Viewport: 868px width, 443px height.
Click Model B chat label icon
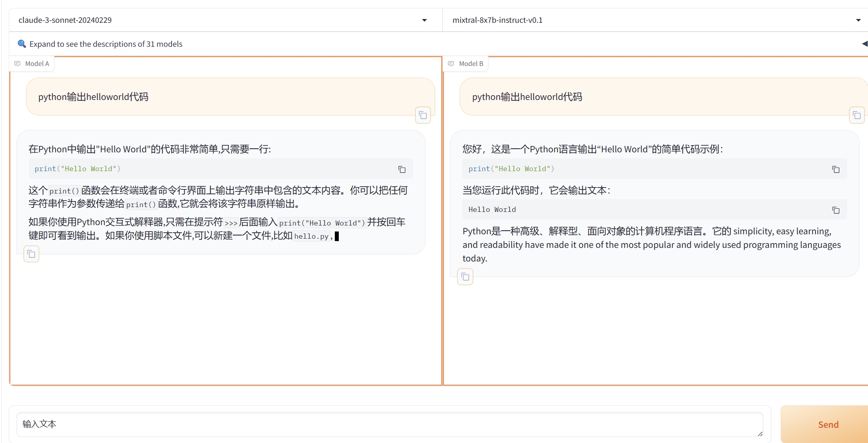[451, 64]
